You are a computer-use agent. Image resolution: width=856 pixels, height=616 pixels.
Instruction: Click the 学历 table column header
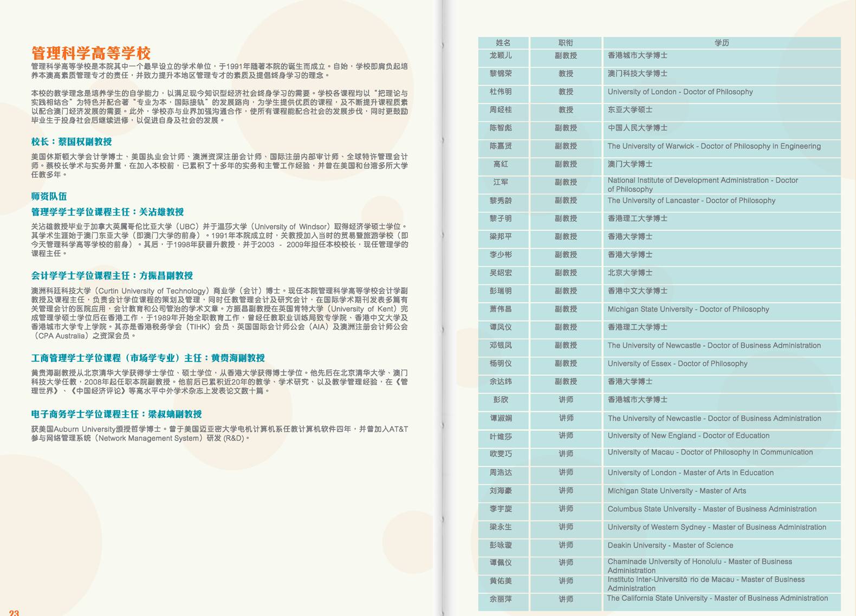coord(722,43)
